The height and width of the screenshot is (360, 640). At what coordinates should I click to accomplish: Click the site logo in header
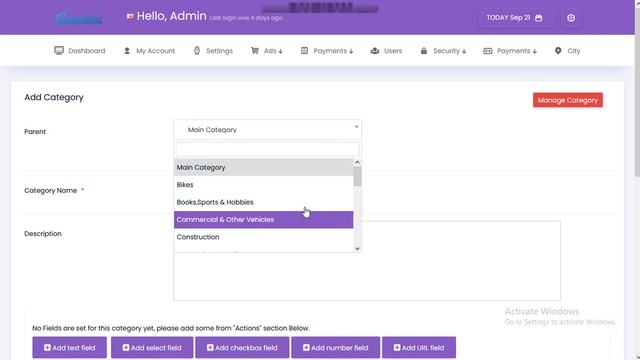(79, 18)
